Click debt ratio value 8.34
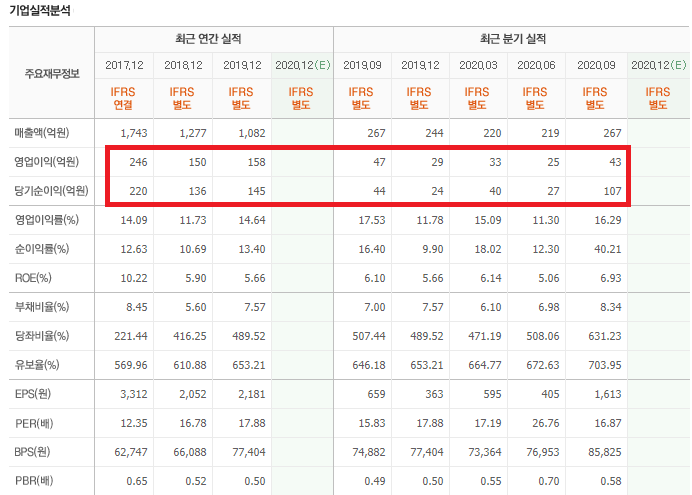This screenshot has width=692, height=495. point(611,307)
